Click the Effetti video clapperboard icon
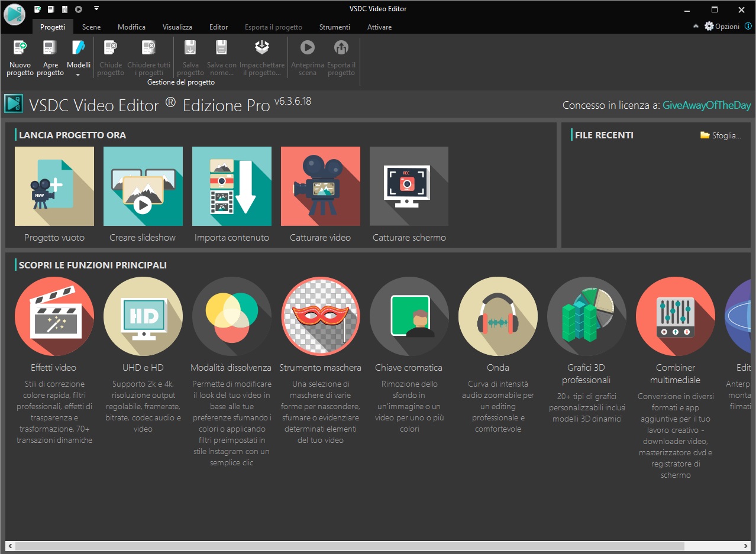Screen dimensions: 756x554 click(x=54, y=316)
